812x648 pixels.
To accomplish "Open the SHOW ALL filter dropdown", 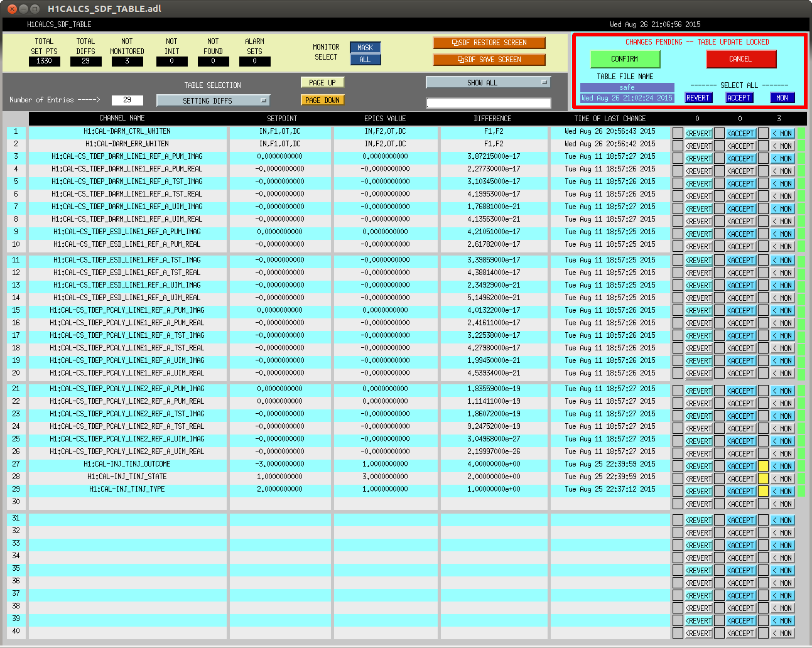I will pyautogui.click(x=488, y=83).
